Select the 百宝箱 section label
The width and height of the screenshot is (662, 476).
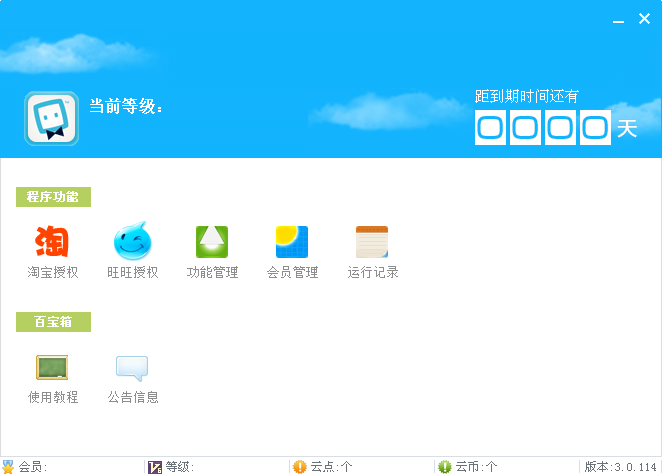click(x=53, y=322)
